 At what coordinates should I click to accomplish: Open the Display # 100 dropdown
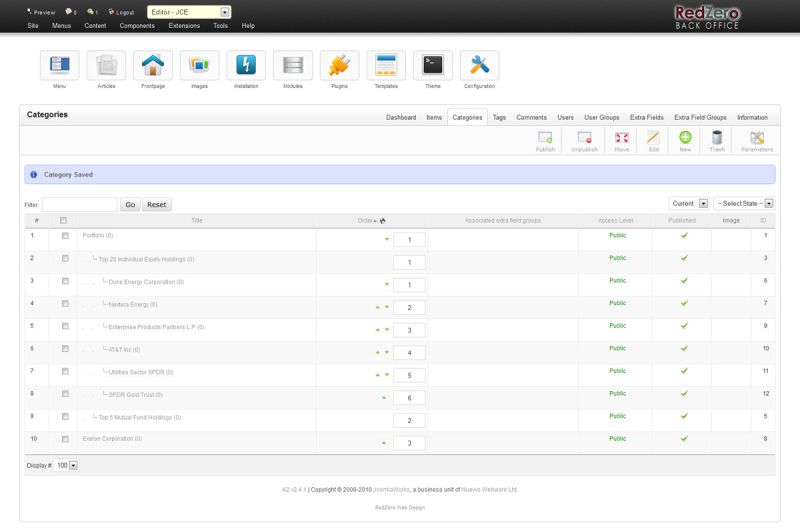(x=66, y=465)
